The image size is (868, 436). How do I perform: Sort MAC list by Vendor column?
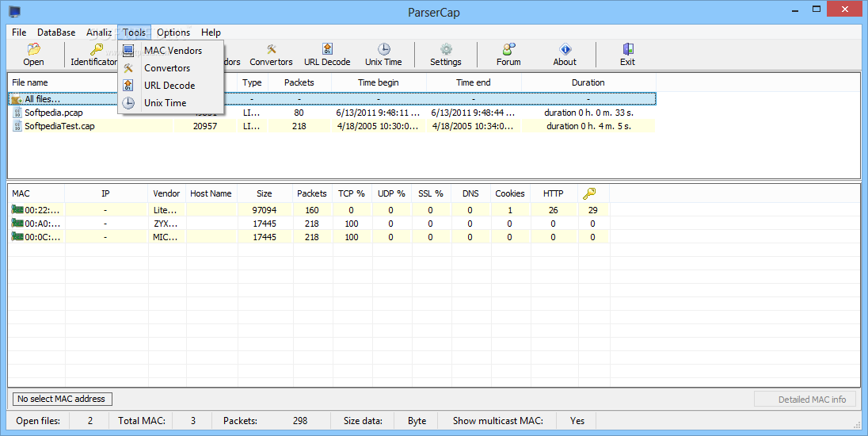(x=166, y=193)
